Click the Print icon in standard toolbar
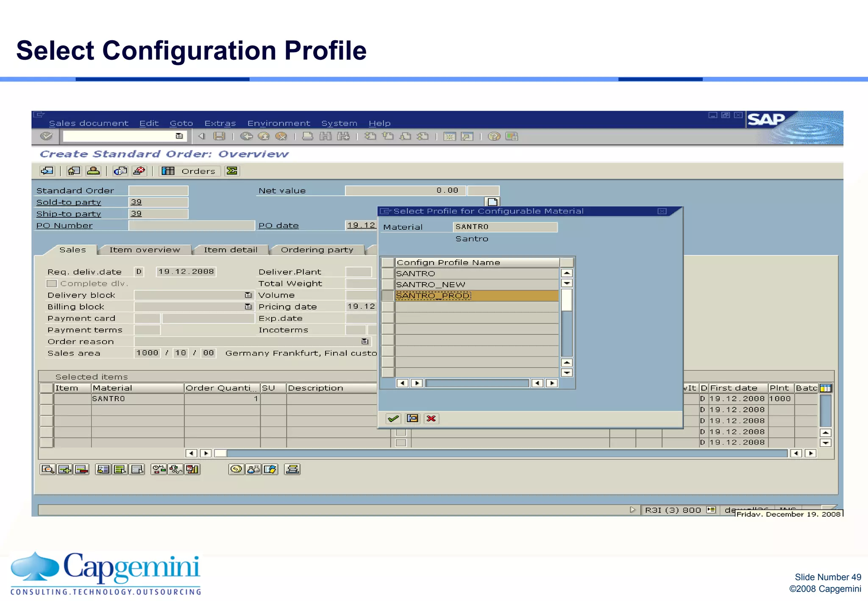868x601 pixels. tap(308, 136)
